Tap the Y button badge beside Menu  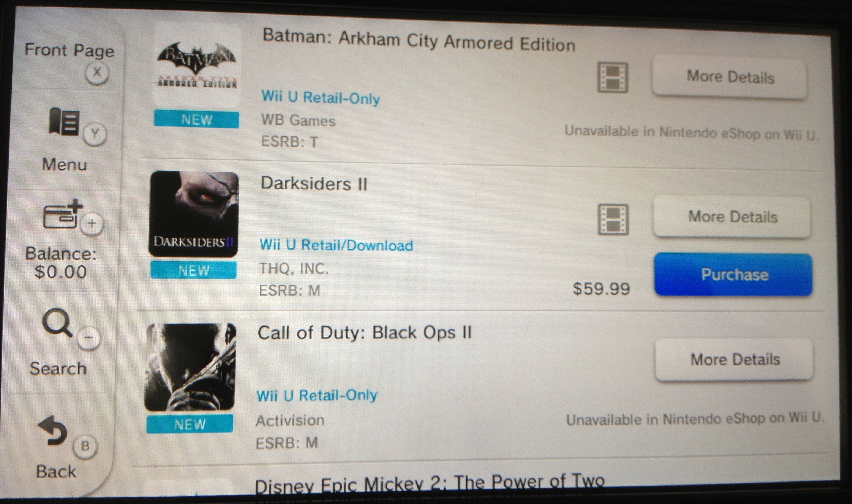95,134
